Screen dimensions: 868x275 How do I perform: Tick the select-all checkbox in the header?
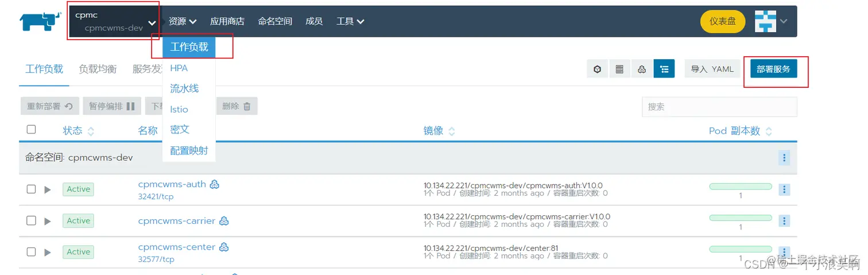coord(32,130)
